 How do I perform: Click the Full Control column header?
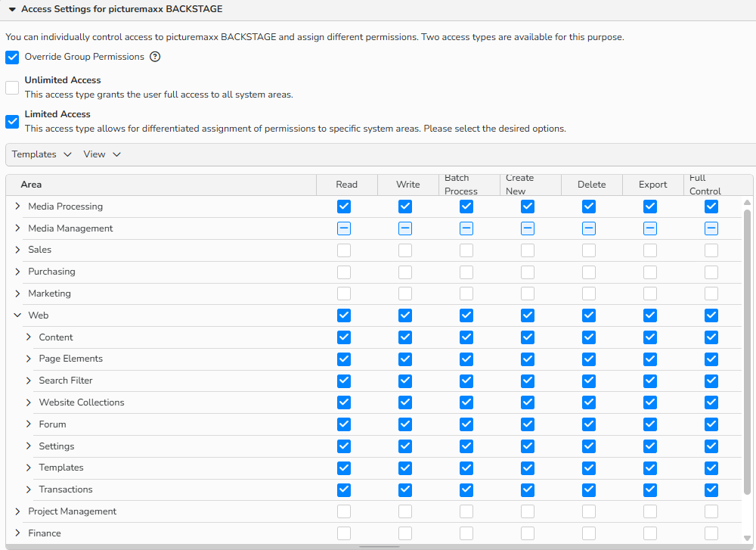[714, 185]
